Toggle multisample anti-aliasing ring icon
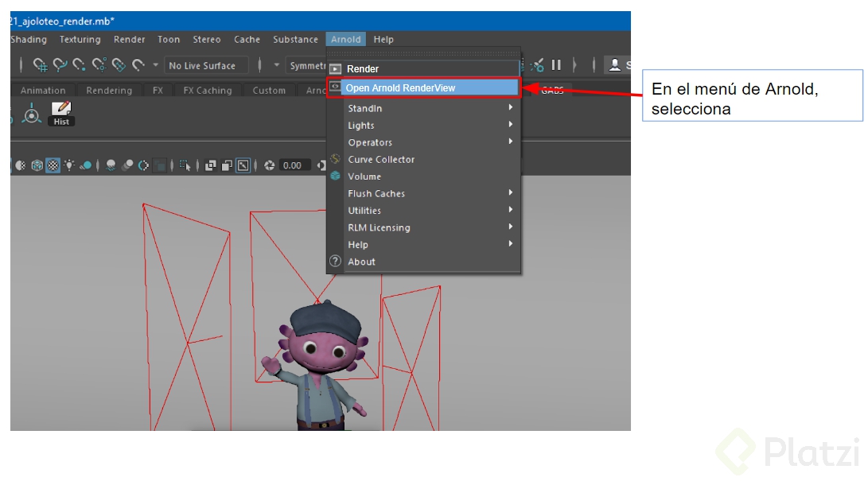This screenshot has height=481, width=868. click(143, 165)
